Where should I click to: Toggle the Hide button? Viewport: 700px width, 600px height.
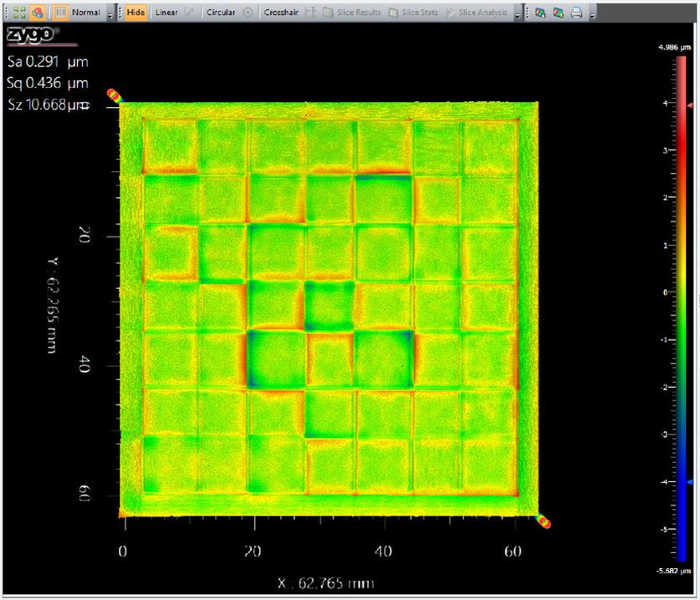coord(135,13)
